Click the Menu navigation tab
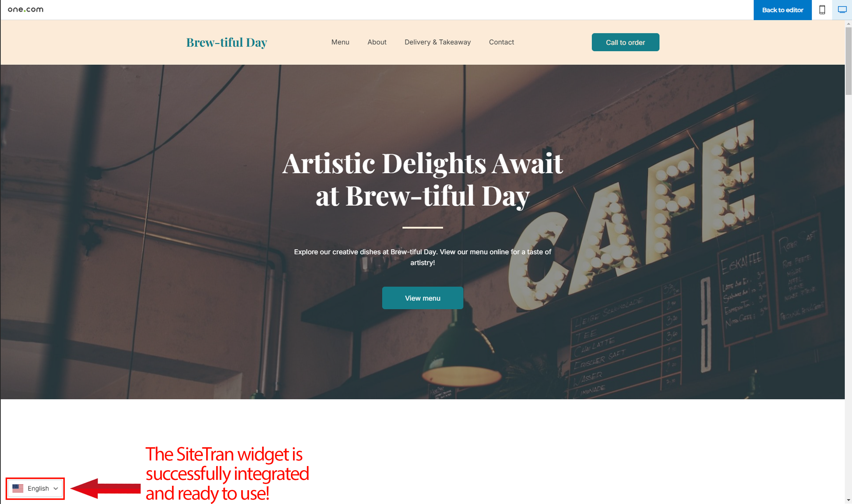This screenshot has width=852, height=504. tap(340, 42)
